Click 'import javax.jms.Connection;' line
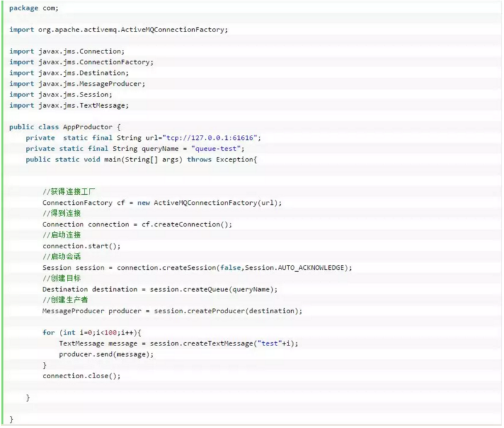 point(67,51)
